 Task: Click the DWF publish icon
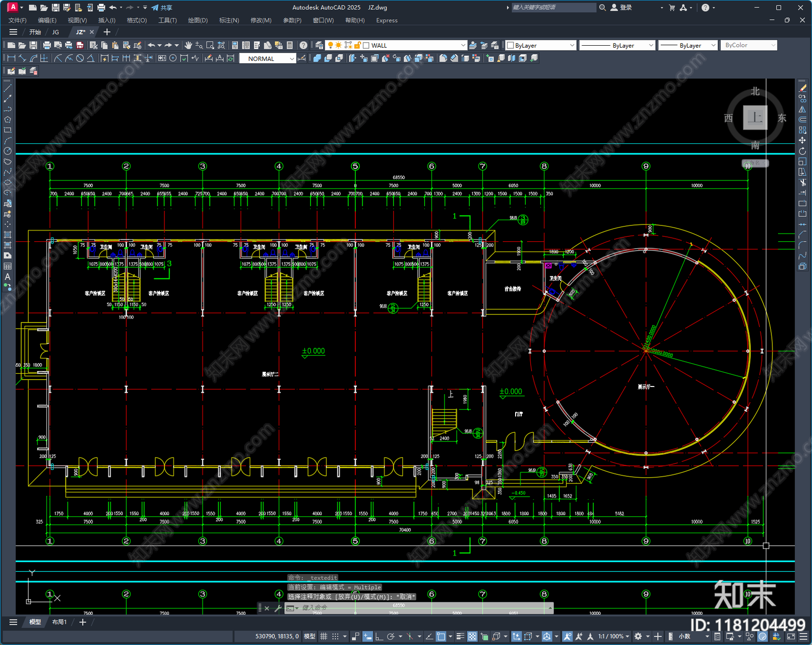(x=80, y=45)
